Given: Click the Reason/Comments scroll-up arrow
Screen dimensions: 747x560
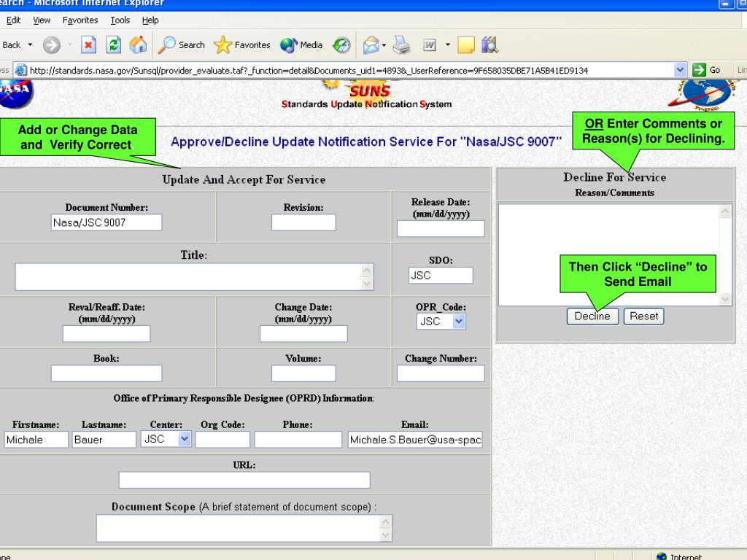Looking at the screenshot, I should click(x=725, y=211).
